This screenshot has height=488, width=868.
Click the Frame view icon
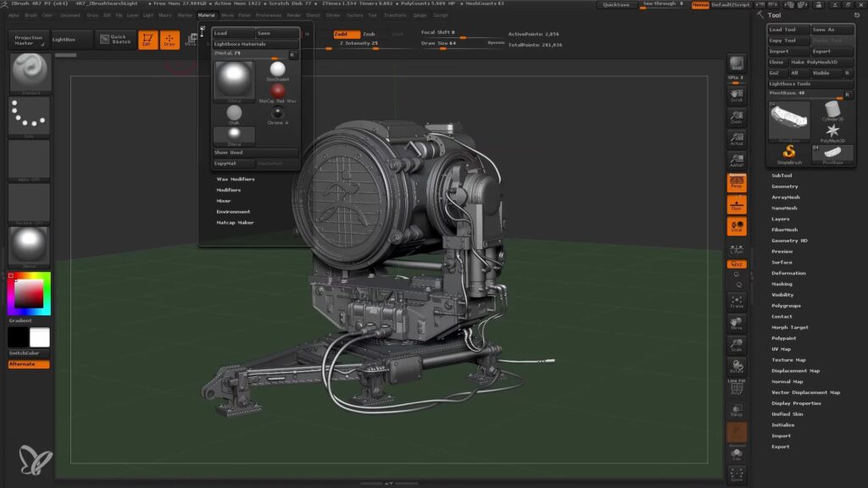[x=737, y=301]
